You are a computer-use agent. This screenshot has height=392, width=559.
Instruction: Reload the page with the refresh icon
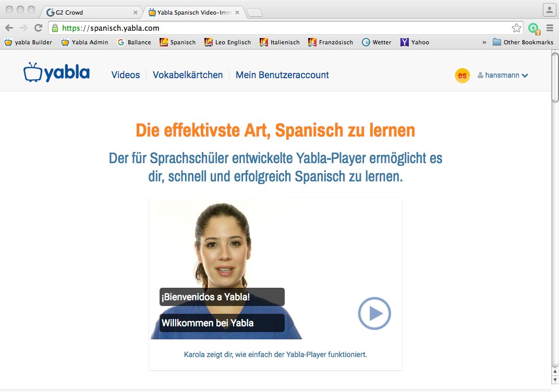(x=38, y=28)
